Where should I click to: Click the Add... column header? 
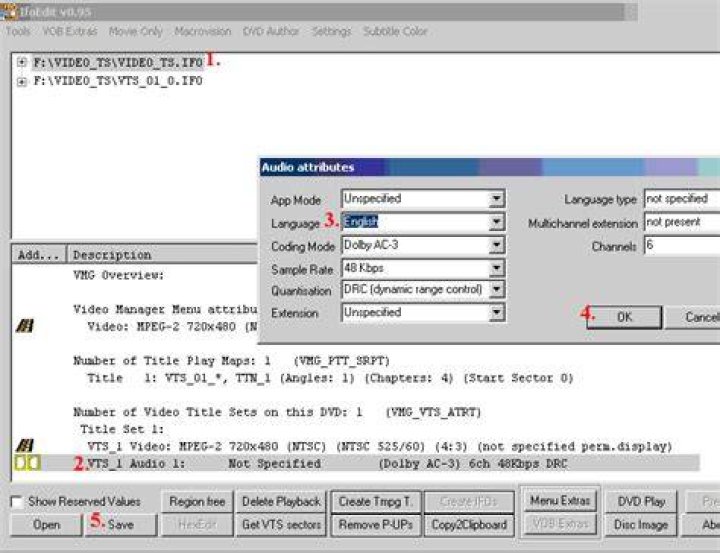point(39,255)
